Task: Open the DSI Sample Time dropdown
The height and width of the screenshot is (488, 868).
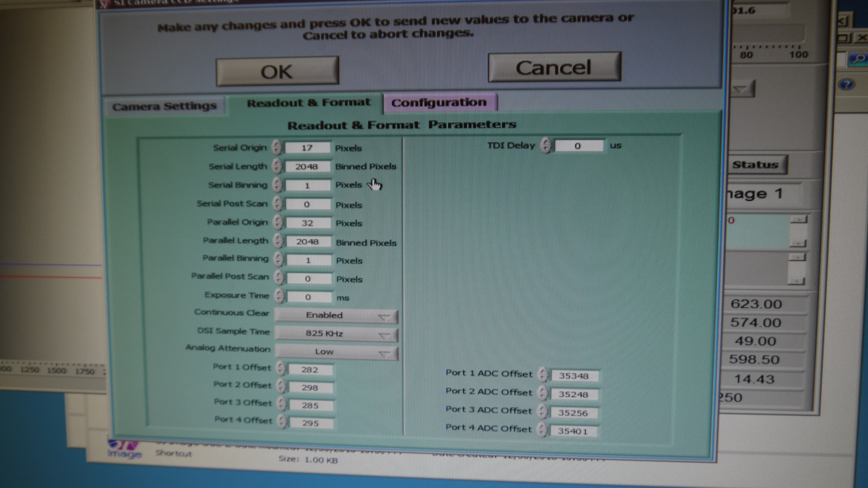Action: click(x=336, y=334)
